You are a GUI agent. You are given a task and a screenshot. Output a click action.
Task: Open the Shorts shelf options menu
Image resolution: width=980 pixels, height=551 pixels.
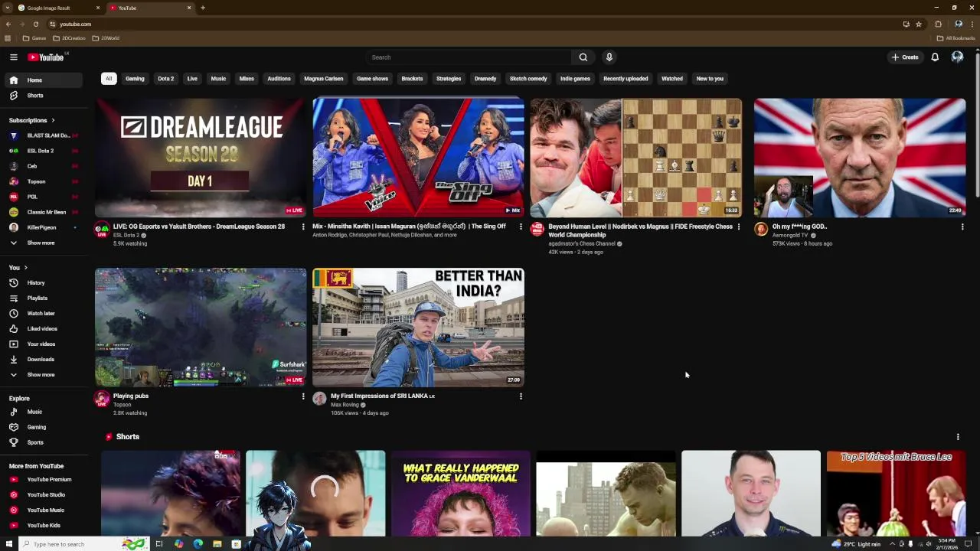tap(958, 437)
